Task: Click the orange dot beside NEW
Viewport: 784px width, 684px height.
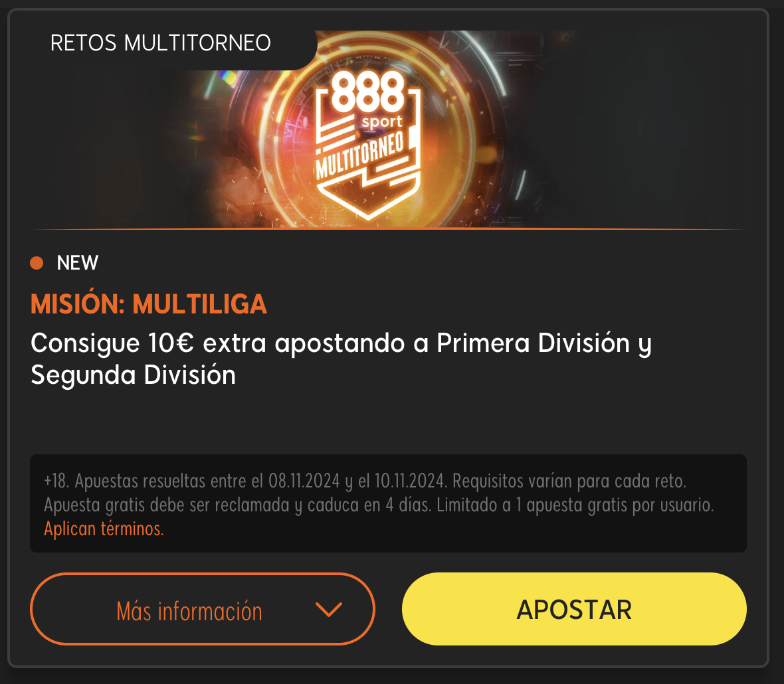Action: pyautogui.click(x=37, y=263)
